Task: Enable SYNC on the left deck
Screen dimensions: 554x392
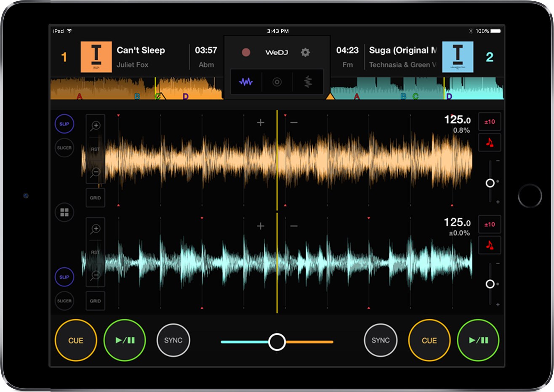Action: coord(173,340)
